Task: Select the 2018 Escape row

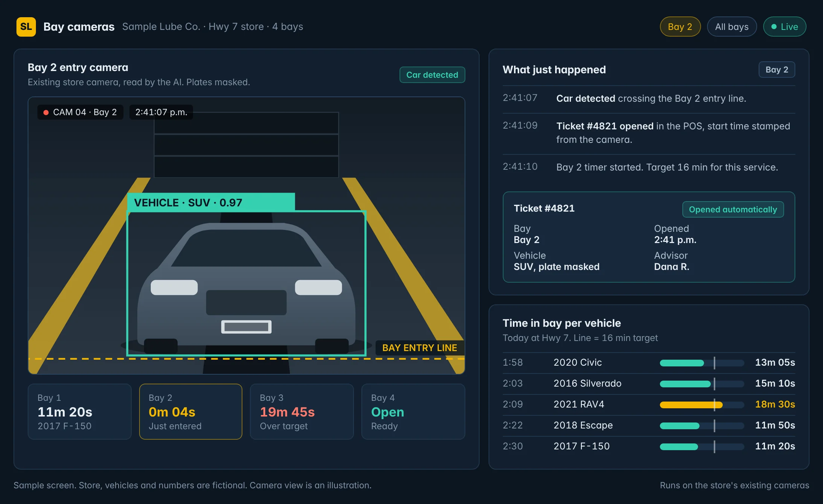Action: pyautogui.click(x=649, y=425)
